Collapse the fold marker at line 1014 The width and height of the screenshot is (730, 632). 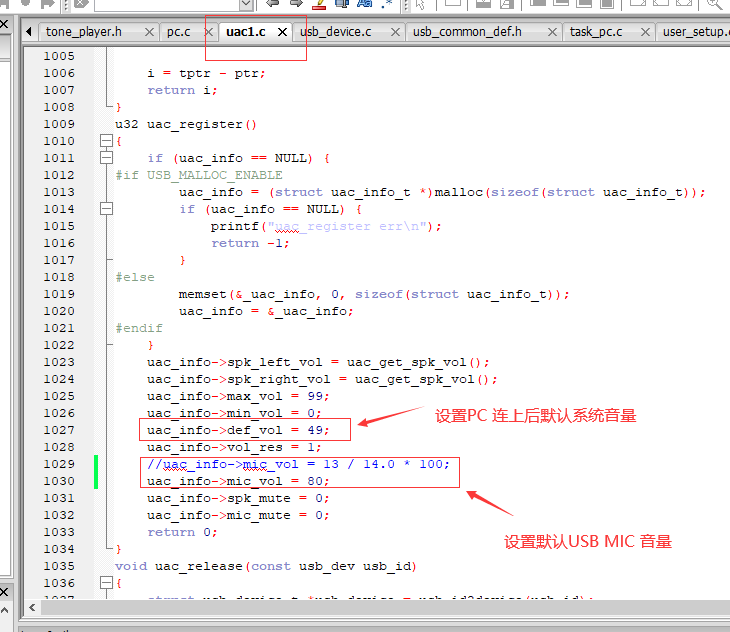pos(106,208)
